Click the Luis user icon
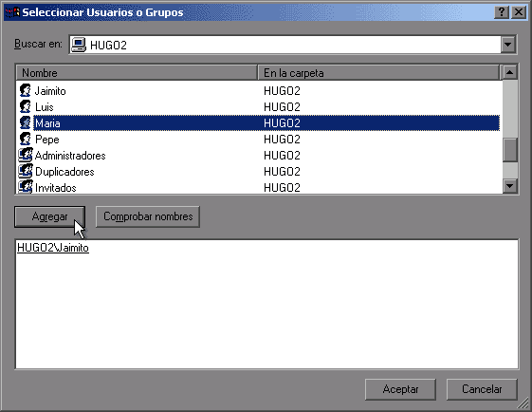The width and height of the screenshot is (532, 412). tap(25, 106)
